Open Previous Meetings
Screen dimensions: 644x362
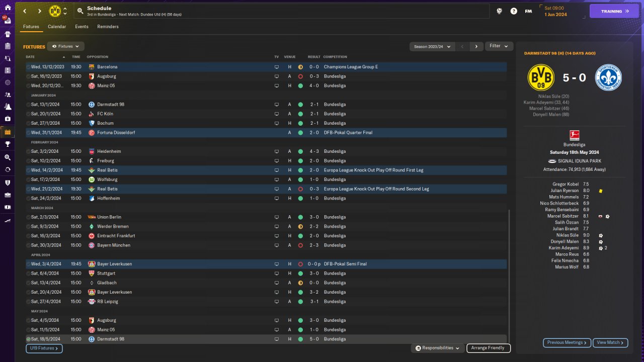coord(567,342)
